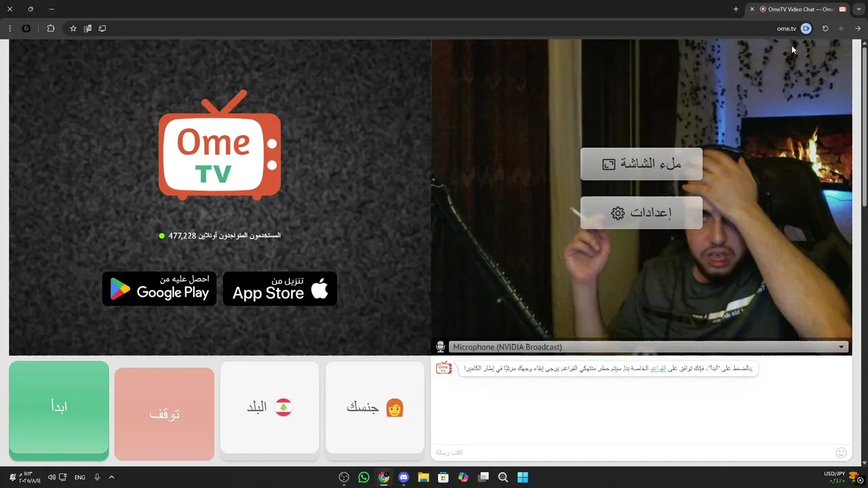Open a new browser tab
This screenshot has width=868, height=488.
coord(736,9)
